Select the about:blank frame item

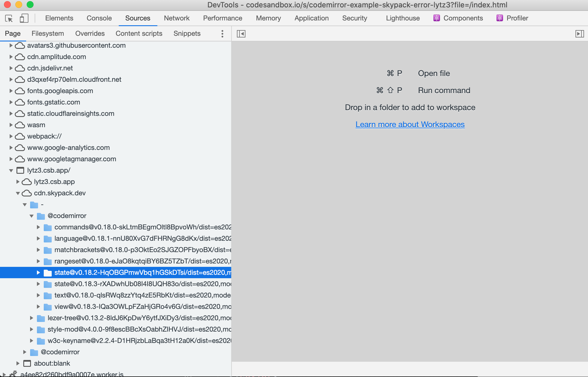pyautogui.click(x=52, y=363)
